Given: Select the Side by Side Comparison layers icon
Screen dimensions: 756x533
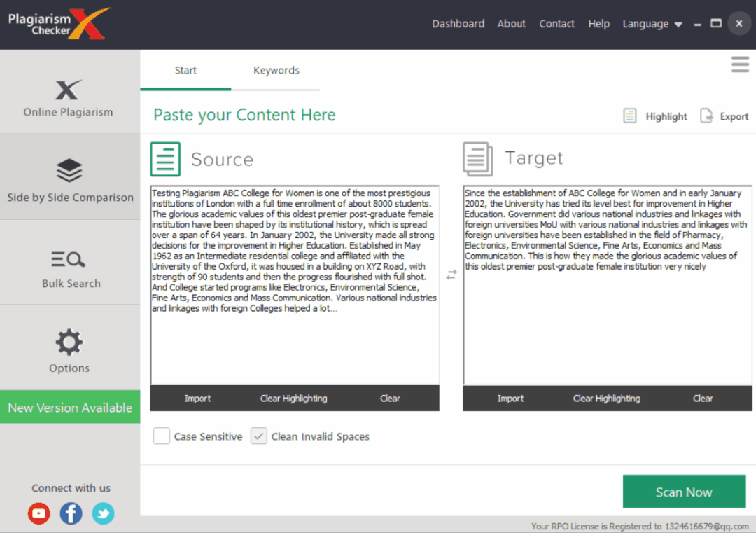Looking at the screenshot, I should click(69, 170).
